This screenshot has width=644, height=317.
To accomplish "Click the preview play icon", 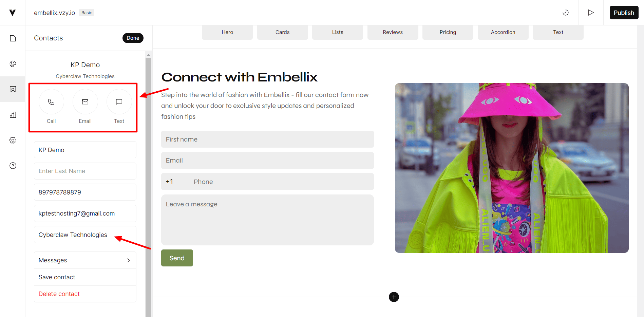I will (591, 13).
